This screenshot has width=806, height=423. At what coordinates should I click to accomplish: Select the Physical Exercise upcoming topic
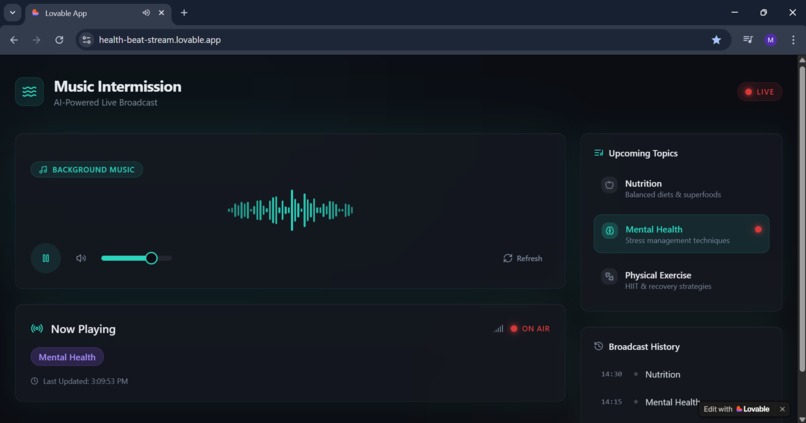[x=681, y=280]
